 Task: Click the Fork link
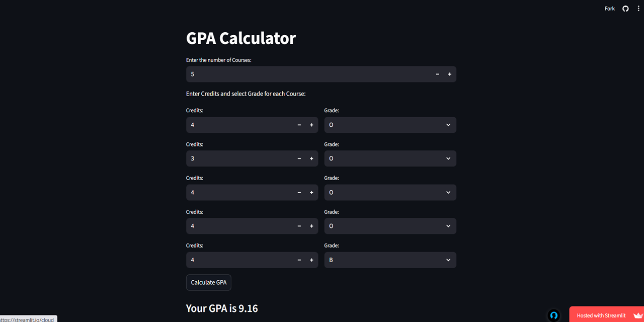coord(610,9)
